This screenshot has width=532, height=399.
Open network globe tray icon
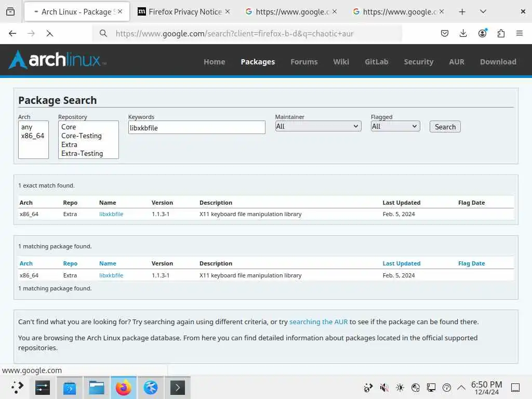point(415,388)
